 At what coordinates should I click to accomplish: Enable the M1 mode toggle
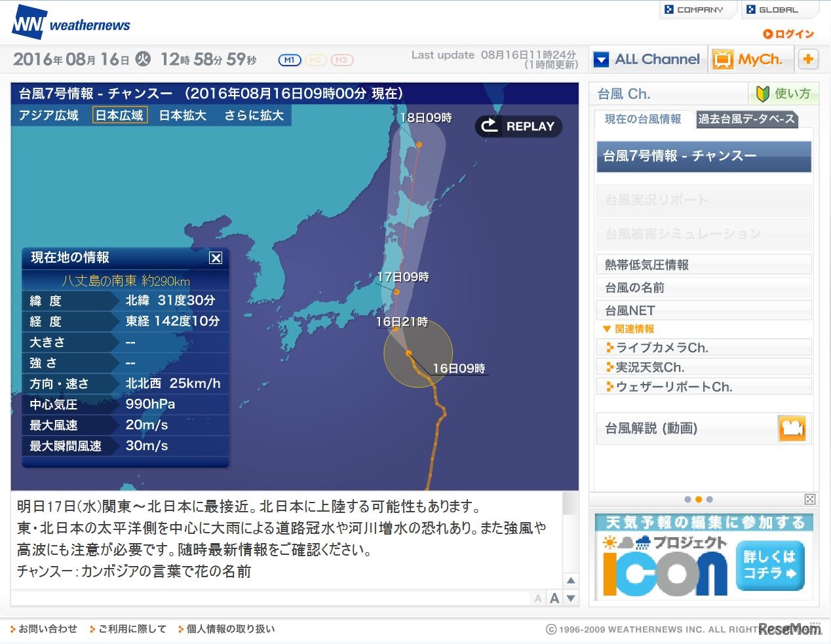[289, 60]
